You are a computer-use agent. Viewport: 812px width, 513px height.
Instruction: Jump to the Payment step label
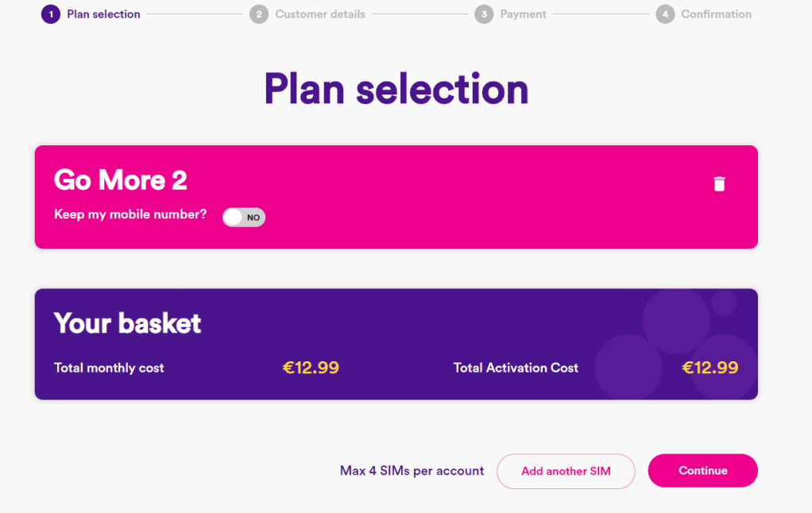[523, 14]
